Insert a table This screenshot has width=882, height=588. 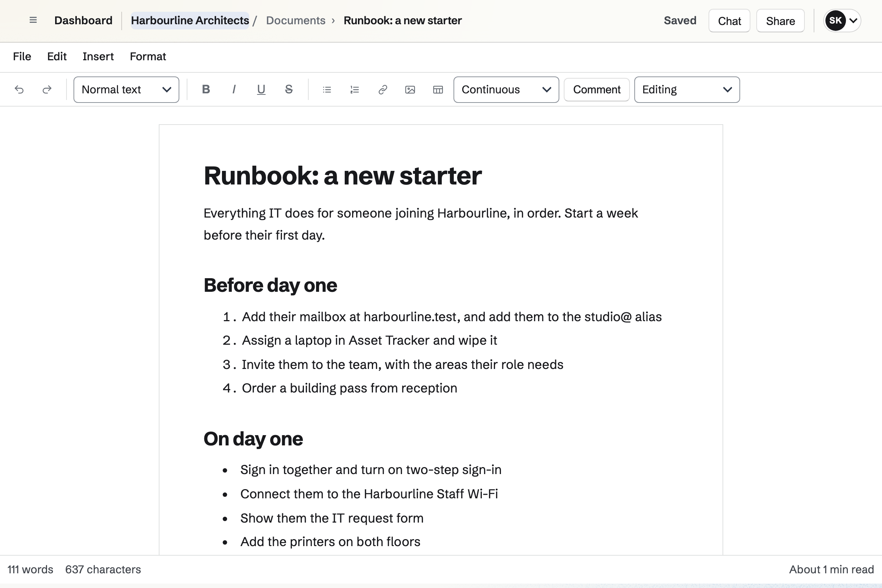click(438, 90)
